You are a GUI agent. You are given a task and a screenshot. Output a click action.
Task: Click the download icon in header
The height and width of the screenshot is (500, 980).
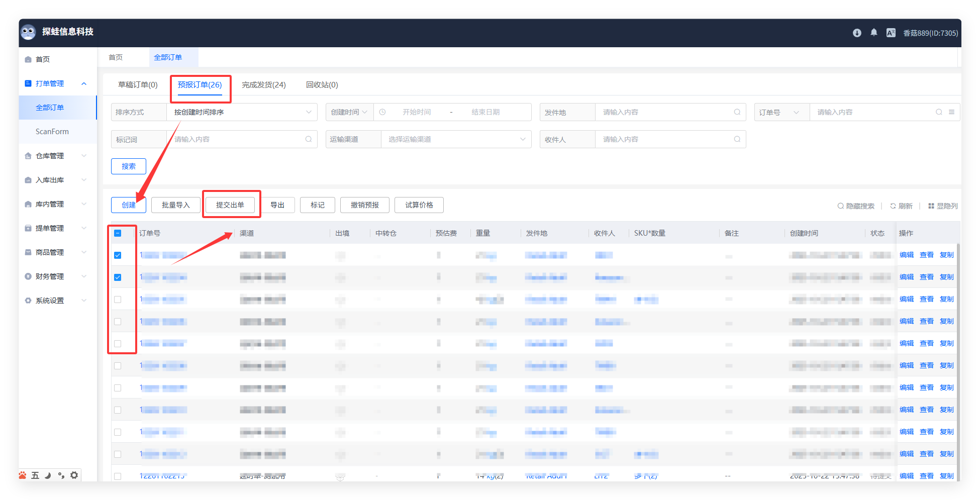click(x=857, y=33)
